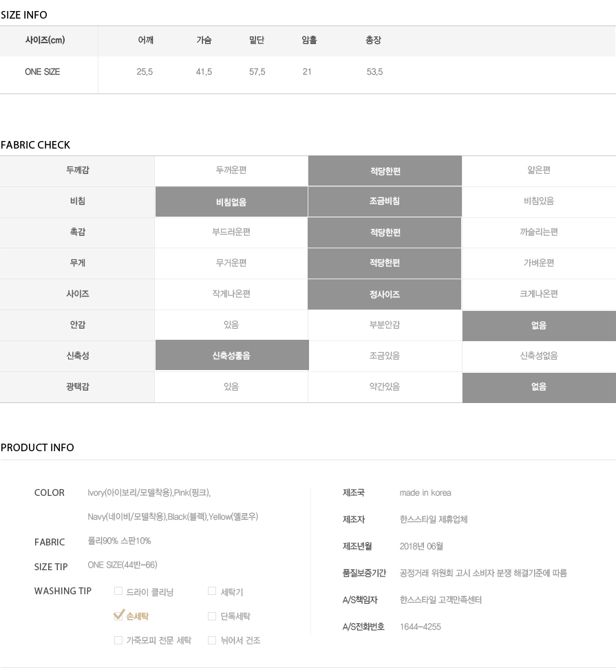616x672 pixels.
Task: Click the made in korea text
Action: [x=425, y=493]
